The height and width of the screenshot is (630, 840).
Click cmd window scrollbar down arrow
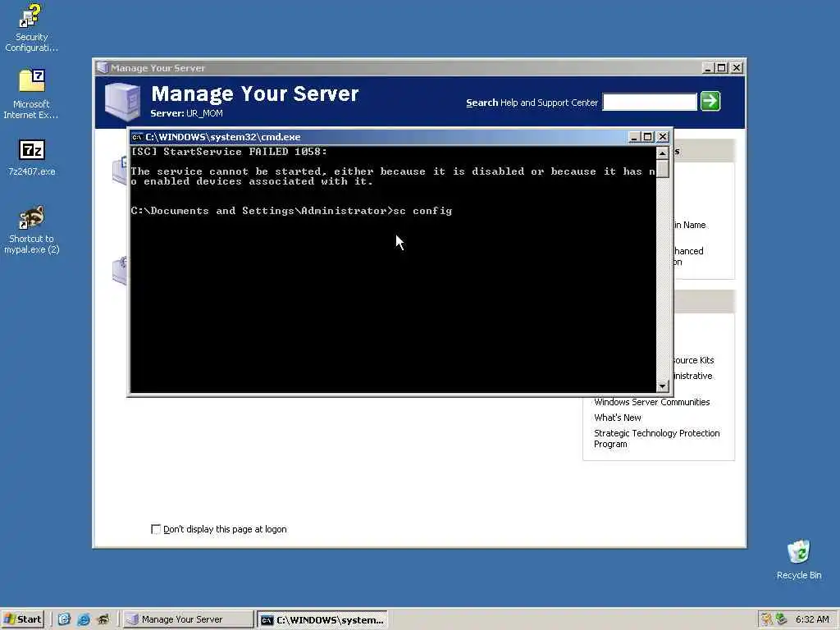click(662, 386)
